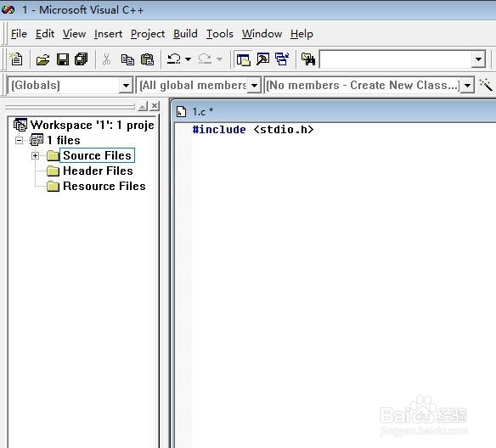Click the Find in Files binoculars icon
Screen dimensions: 496x448
click(x=308, y=59)
